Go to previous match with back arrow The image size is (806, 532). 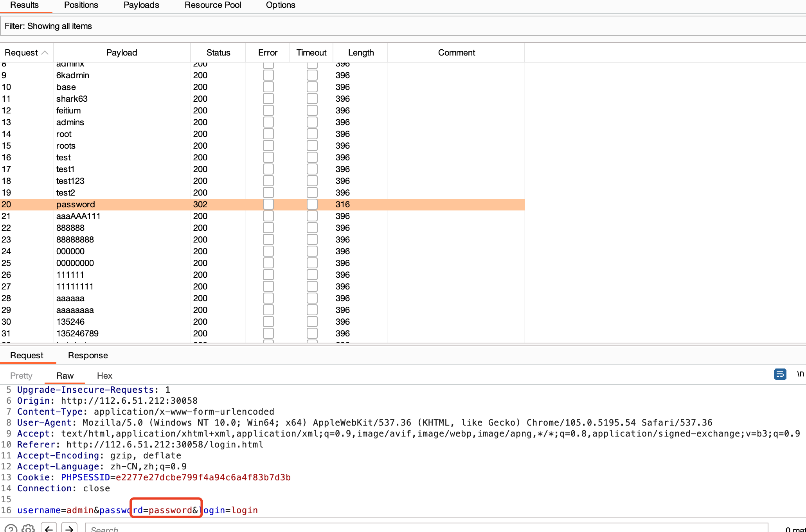point(49,528)
